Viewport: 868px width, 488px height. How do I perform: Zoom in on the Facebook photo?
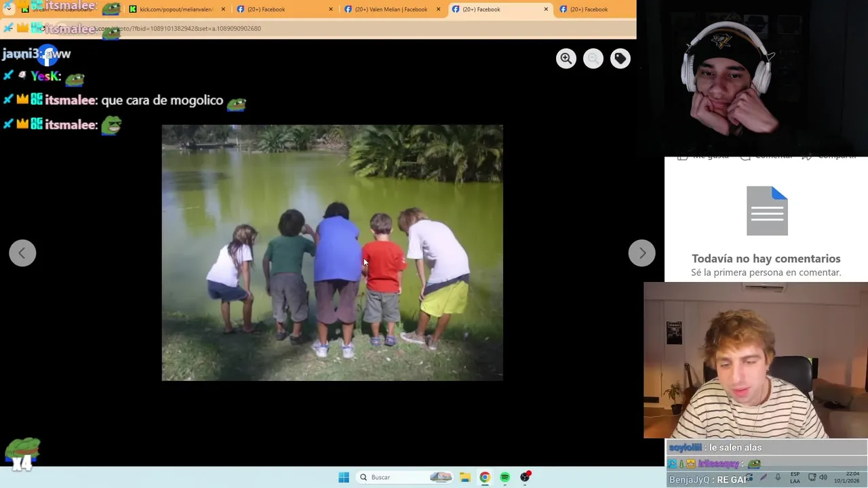click(566, 58)
